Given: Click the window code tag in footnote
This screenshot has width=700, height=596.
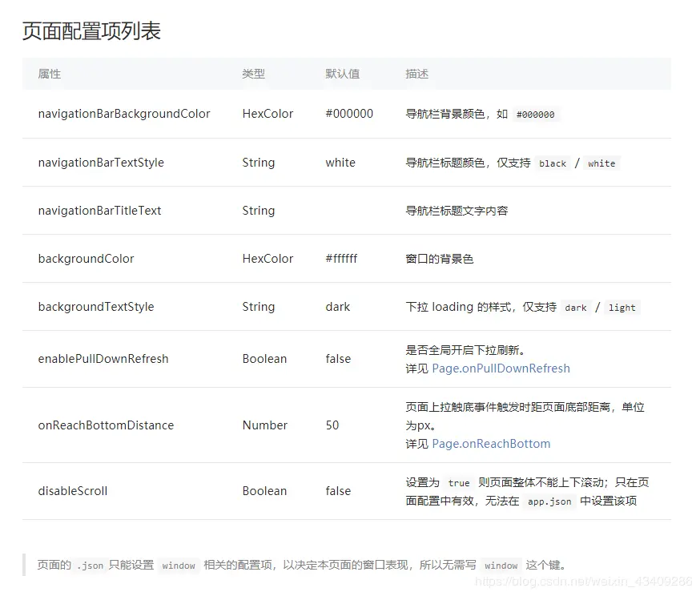Looking at the screenshot, I should tap(179, 566).
